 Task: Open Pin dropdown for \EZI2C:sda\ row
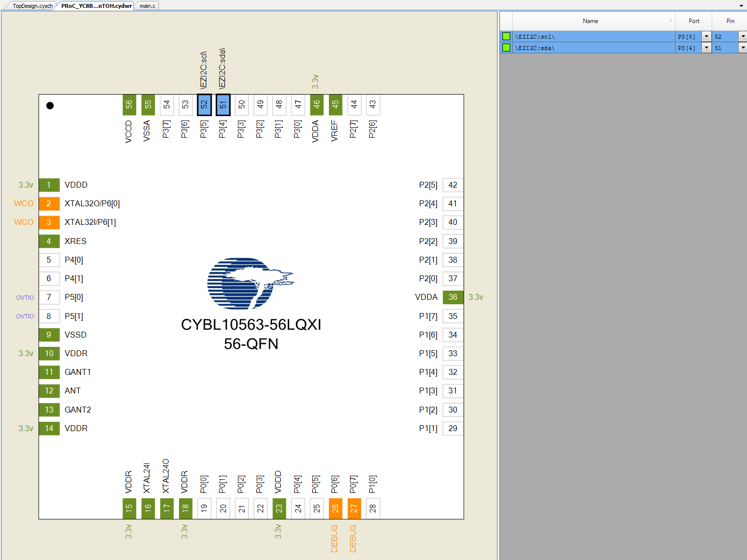pyautogui.click(x=743, y=48)
